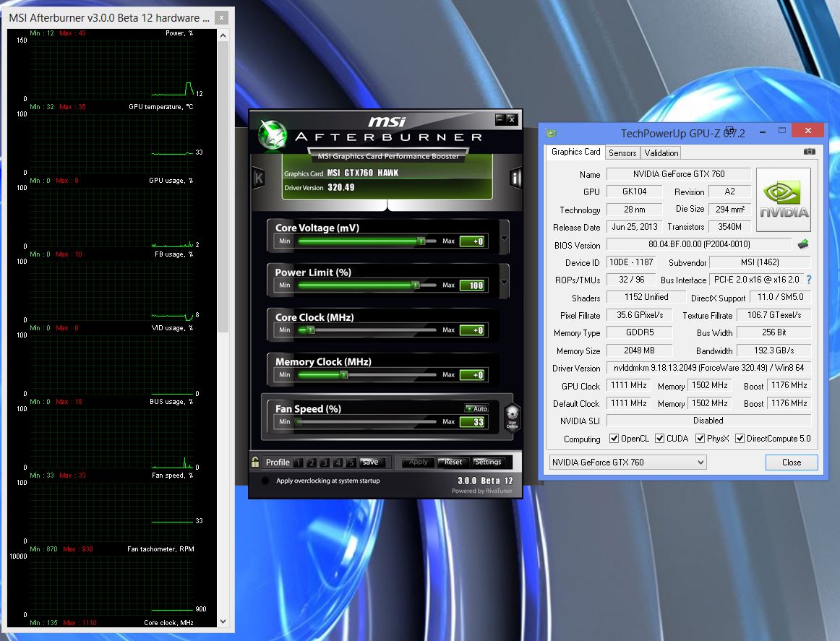840x641 pixels.
Task: Click the BIOS save chip icon
Action: [803, 244]
